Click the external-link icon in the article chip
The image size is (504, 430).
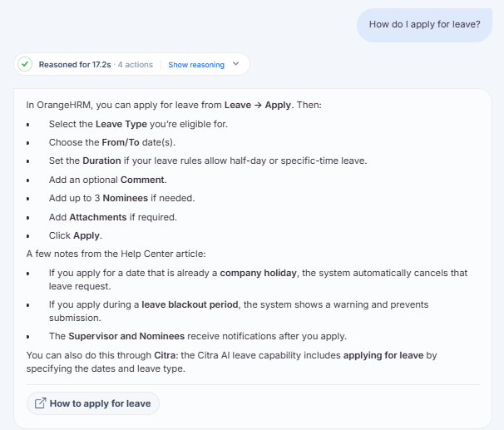click(x=40, y=403)
